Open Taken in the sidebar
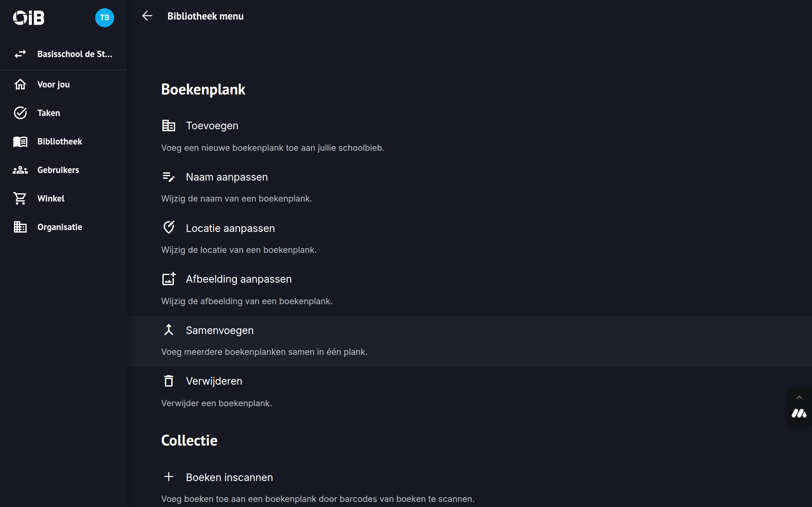The image size is (812, 507). click(49, 113)
